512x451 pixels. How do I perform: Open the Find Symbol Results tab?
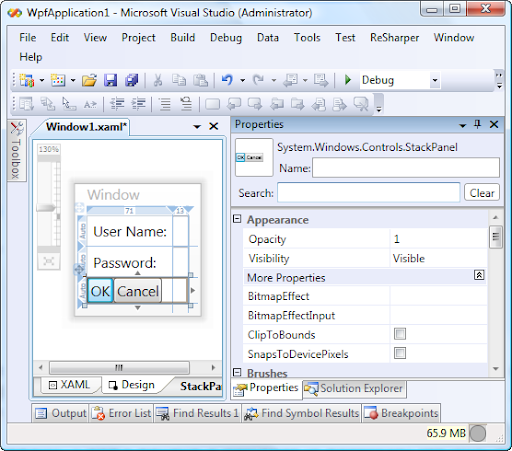pos(302,413)
